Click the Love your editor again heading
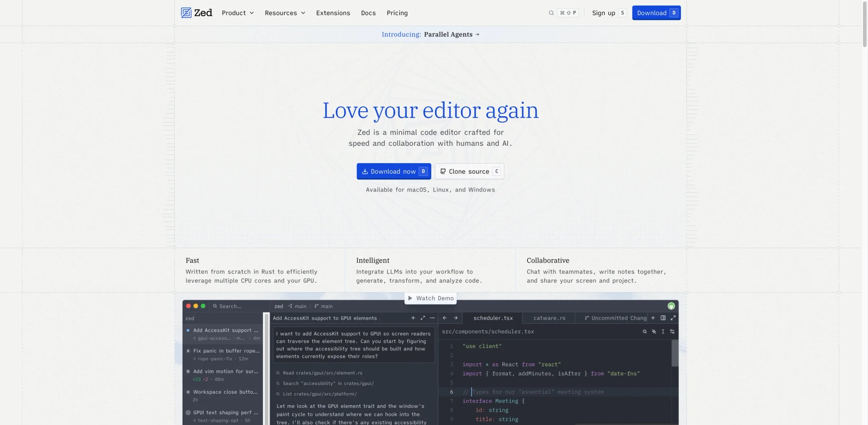Viewport: 868px width, 425px height. tap(431, 110)
